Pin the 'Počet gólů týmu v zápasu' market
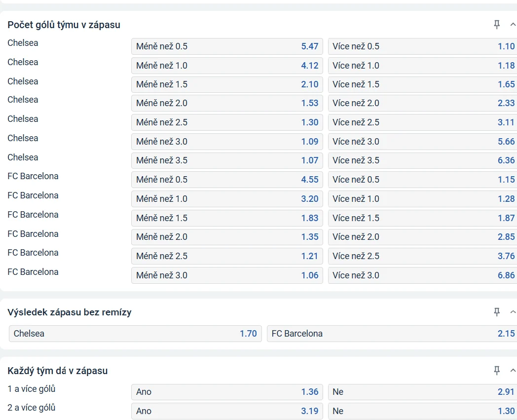The image size is (517, 420). click(x=497, y=25)
